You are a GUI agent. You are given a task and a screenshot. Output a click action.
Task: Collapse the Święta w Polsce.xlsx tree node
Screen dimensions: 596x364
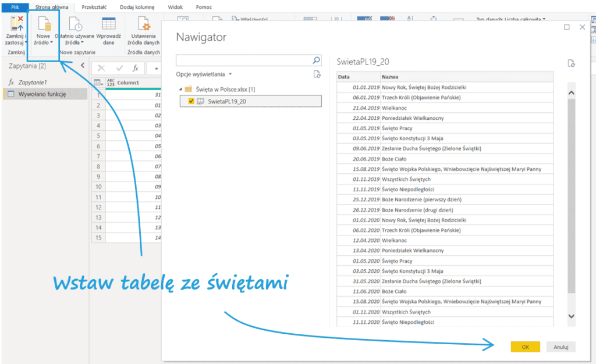pos(180,89)
